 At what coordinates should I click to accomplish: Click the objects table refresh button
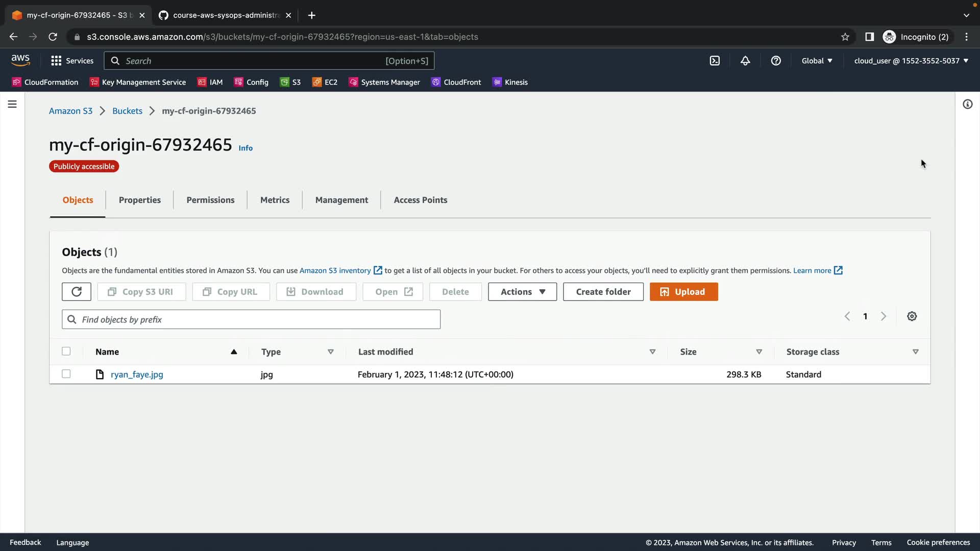click(77, 292)
